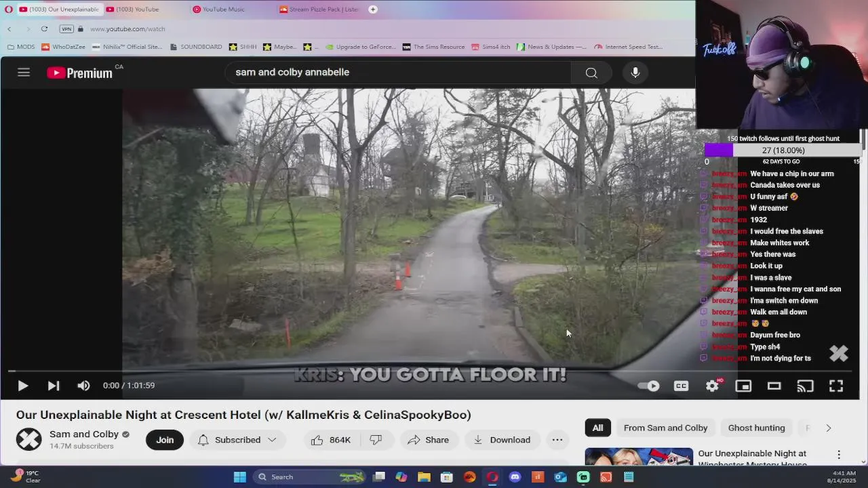Switch to the YouTube Music tab

(x=223, y=9)
